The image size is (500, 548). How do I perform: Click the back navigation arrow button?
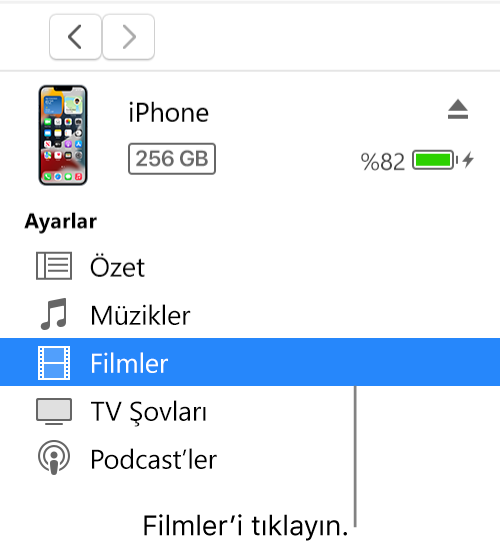(75, 37)
